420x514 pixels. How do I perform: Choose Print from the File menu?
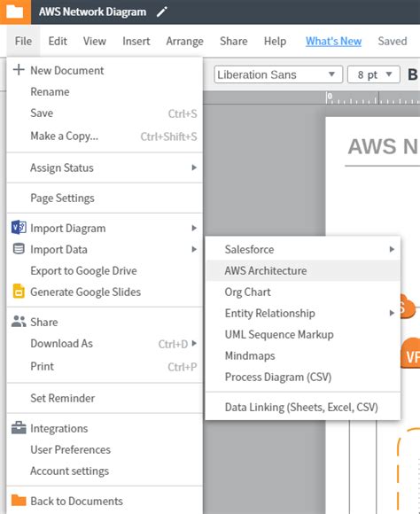pyautogui.click(x=105, y=366)
